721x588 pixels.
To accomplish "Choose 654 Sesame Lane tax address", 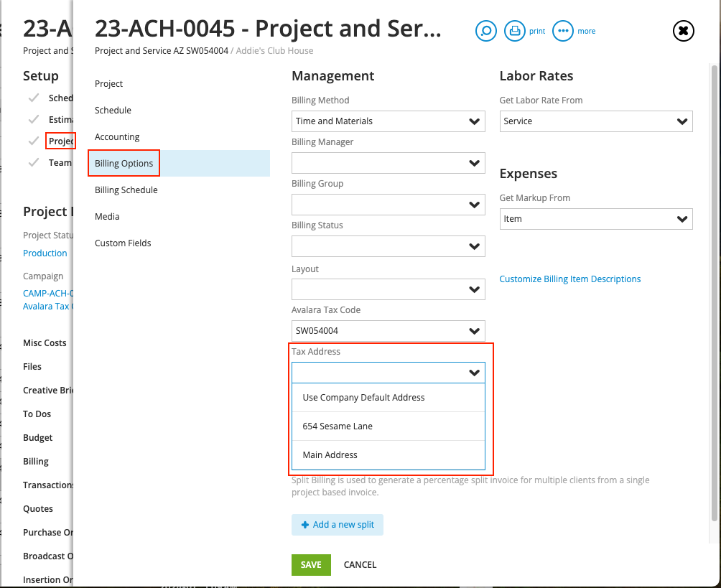I will [x=338, y=426].
